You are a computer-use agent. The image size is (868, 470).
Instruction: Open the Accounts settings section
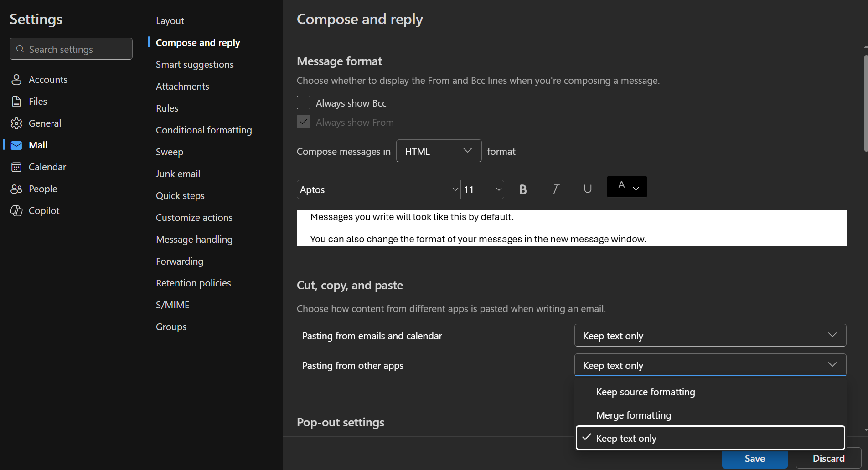(47, 79)
